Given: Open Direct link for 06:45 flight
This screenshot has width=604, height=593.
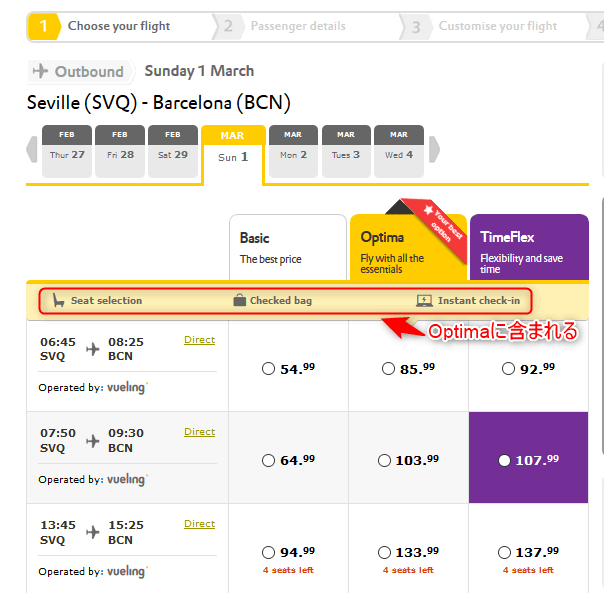Looking at the screenshot, I should tap(199, 340).
